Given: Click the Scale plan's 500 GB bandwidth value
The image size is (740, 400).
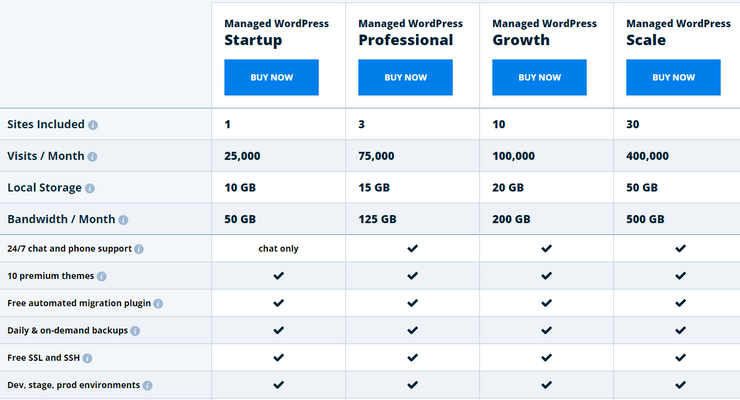Looking at the screenshot, I should [x=645, y=219].
